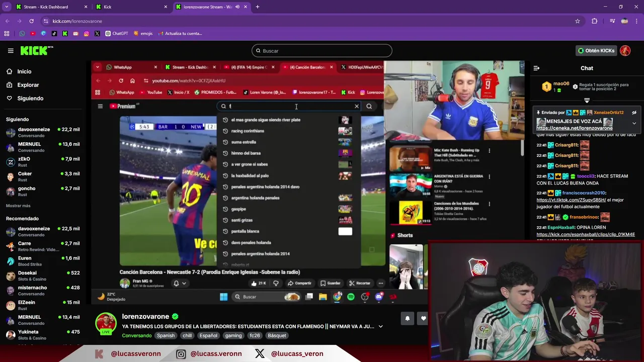Open Chrome media control icon
This screenshot has height=362, width=644.
pyautogui.click(x=612, y=21)
